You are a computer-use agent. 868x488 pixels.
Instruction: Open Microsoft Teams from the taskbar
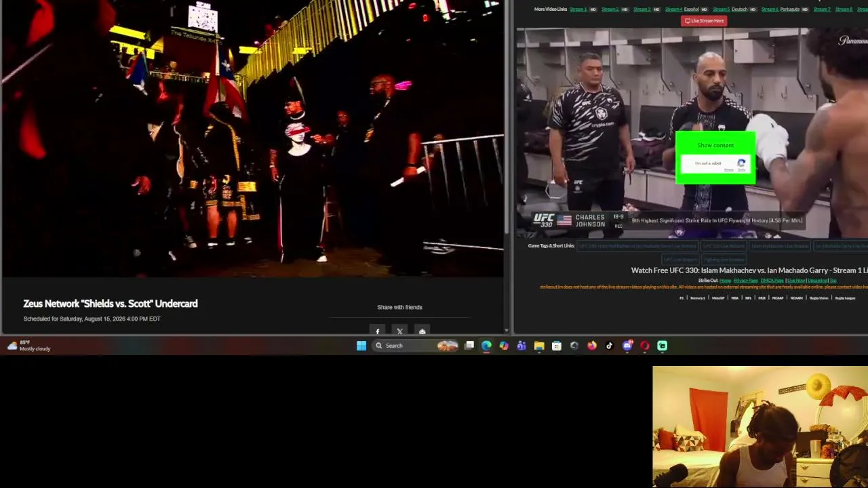[x=521, y=346]
